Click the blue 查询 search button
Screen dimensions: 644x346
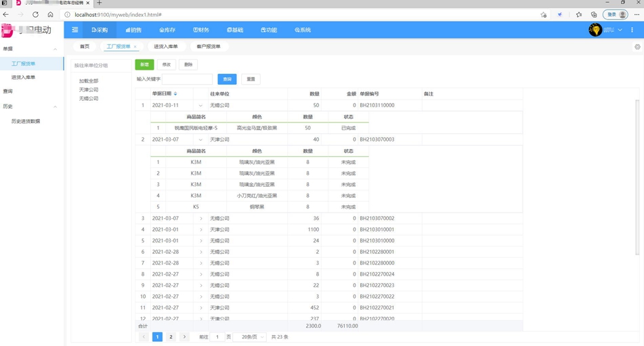[227, 79]
